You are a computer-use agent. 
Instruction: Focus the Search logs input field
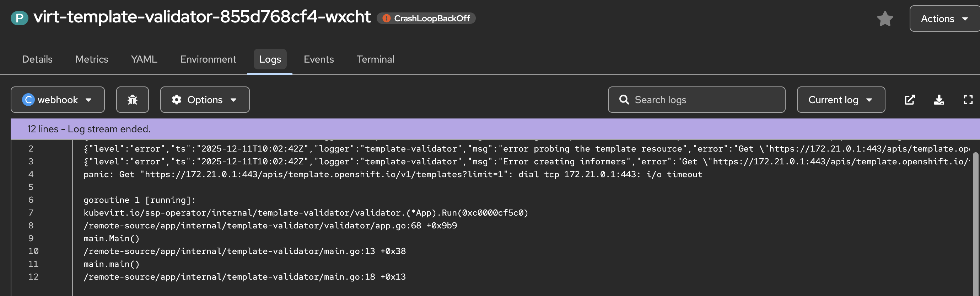click(x=704, y=100)
